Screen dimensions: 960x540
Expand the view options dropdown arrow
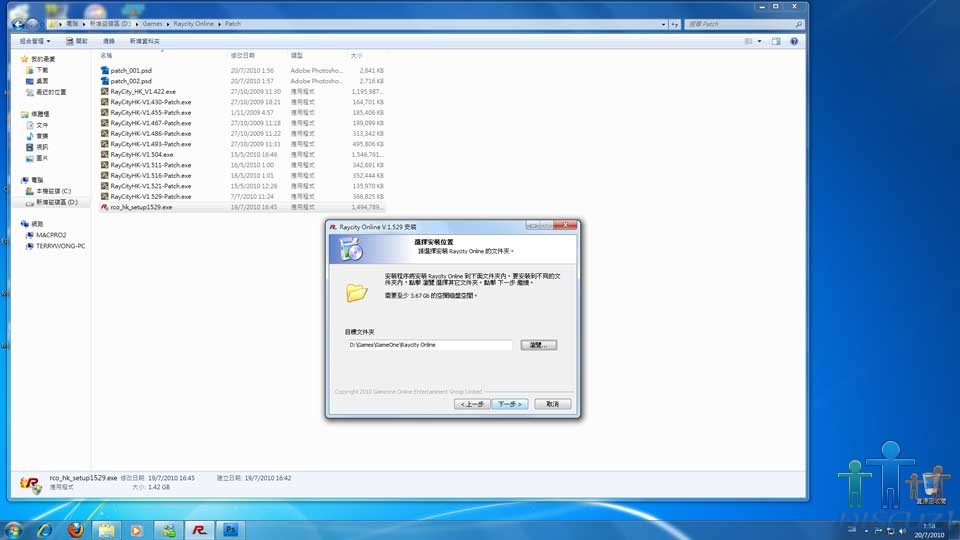(x=759, y=41)
